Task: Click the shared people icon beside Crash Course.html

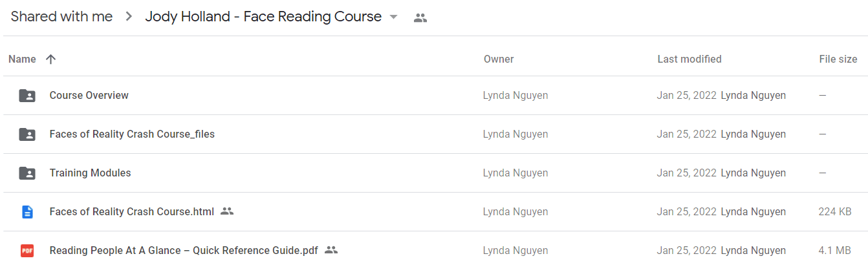Action: [x=226, y=211]
